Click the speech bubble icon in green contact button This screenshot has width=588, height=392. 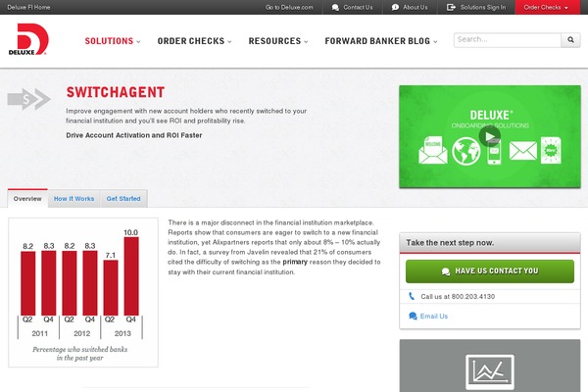point(446,271)
